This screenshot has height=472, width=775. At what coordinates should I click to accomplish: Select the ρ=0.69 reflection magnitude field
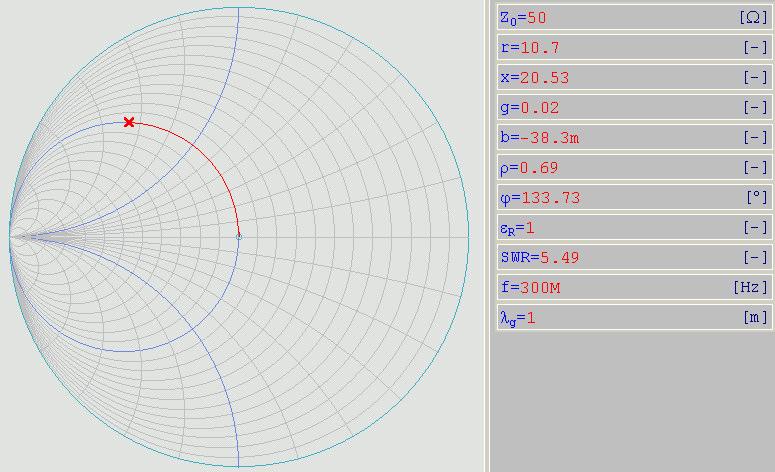(x=634, y=168)
